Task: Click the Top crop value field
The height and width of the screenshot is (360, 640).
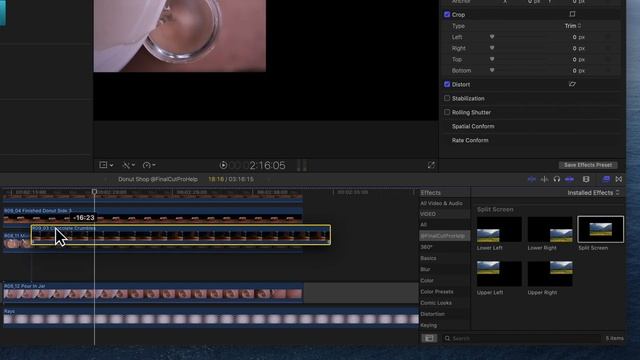Action: [578, 60]
